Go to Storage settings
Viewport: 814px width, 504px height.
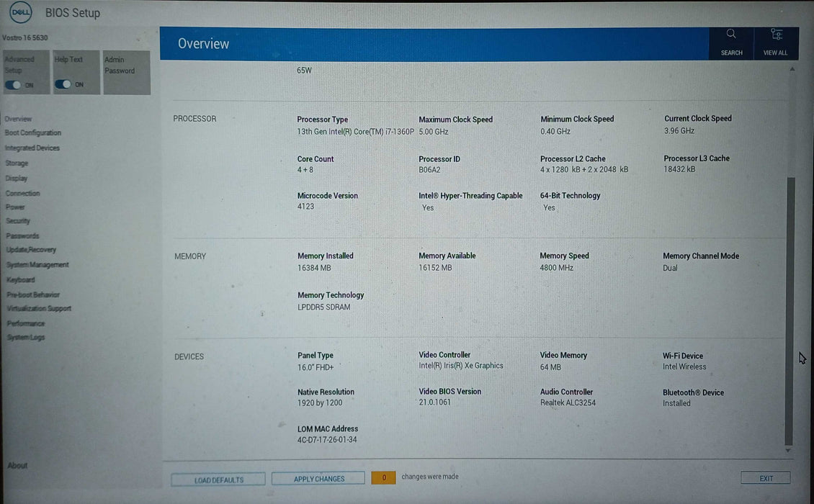pyautogui.click(x=17, y=163)
